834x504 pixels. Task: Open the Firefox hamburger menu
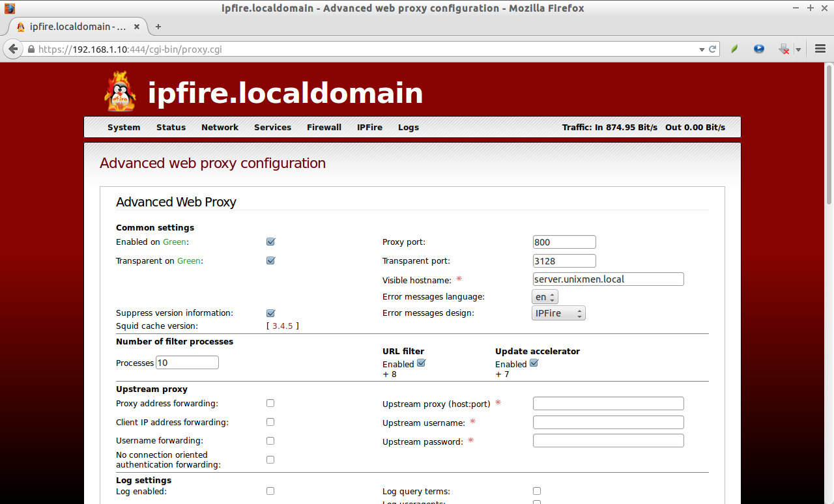click(820, 49)
